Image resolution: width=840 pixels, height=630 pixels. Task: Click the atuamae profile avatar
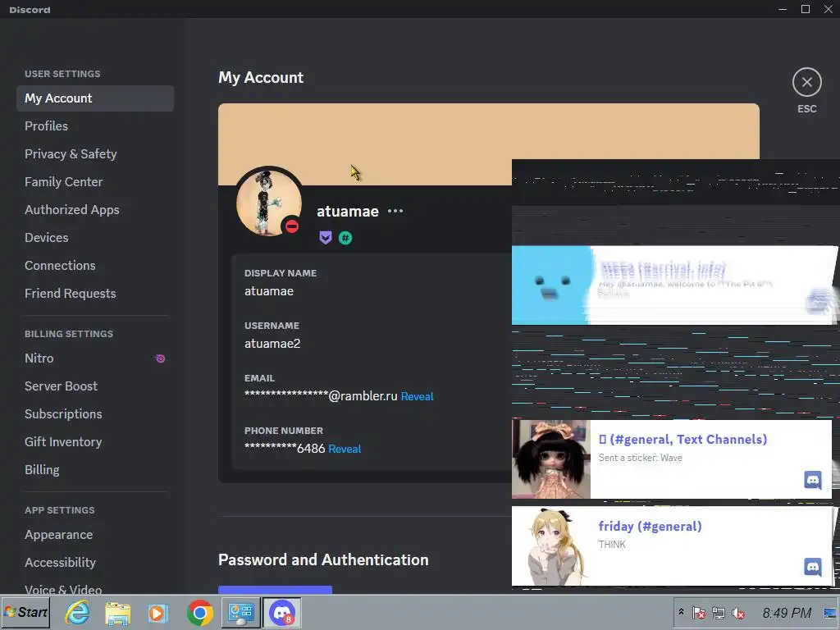[268, 203]
